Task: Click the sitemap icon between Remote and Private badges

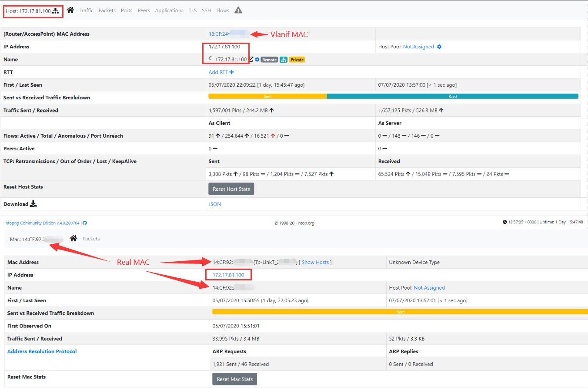Action: click(284, 59)
